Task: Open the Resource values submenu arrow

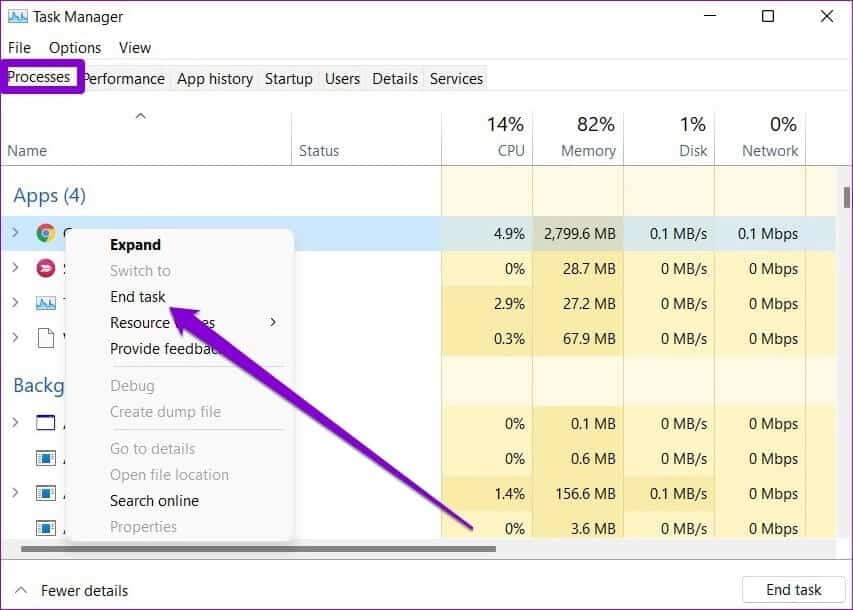Action: click(273, 322)
